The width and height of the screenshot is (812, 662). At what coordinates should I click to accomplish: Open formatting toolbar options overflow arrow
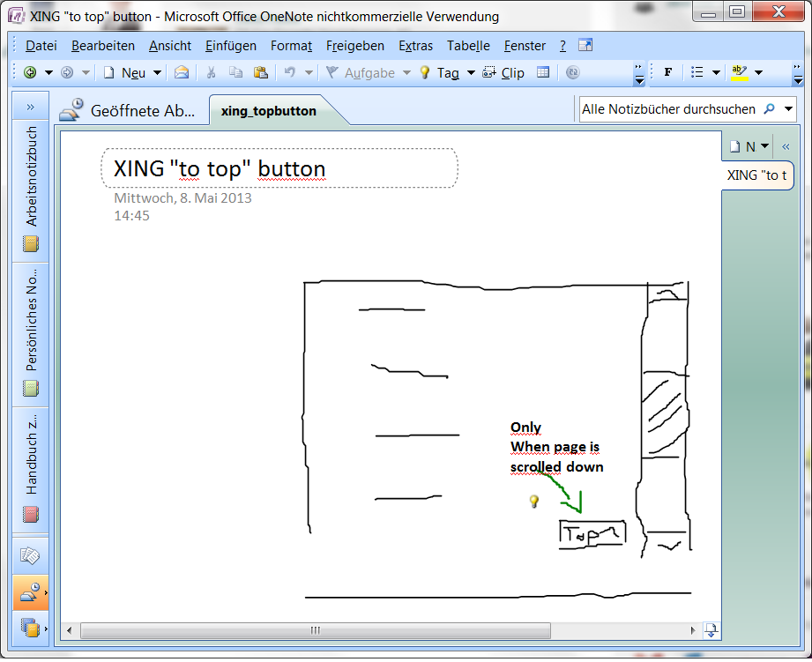[x=798, y=75]
